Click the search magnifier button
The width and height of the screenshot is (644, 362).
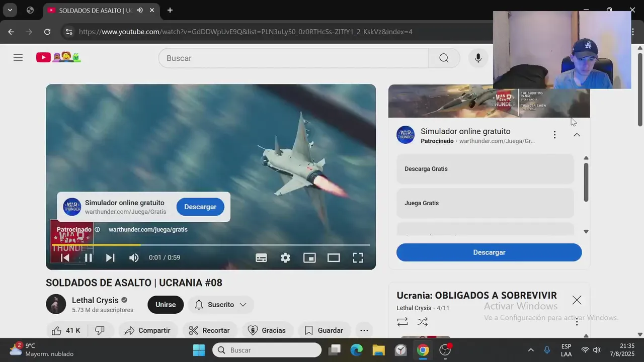444,58
